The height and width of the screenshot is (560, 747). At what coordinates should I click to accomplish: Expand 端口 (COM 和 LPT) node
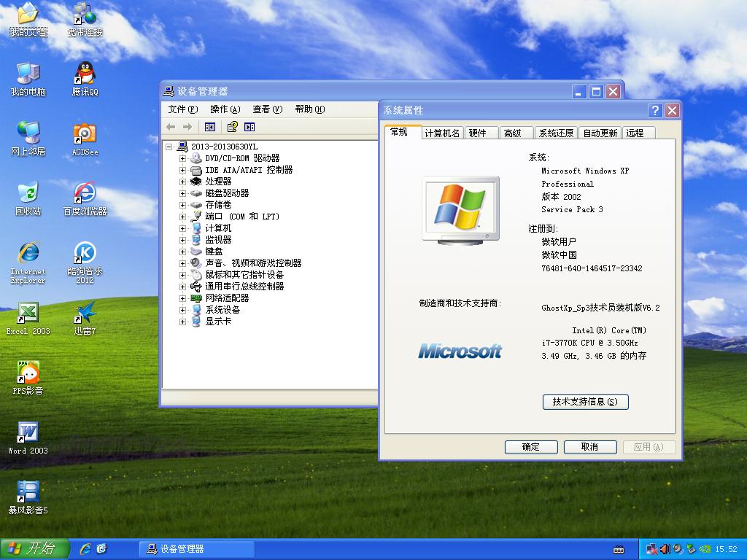[x=182, y=217]
